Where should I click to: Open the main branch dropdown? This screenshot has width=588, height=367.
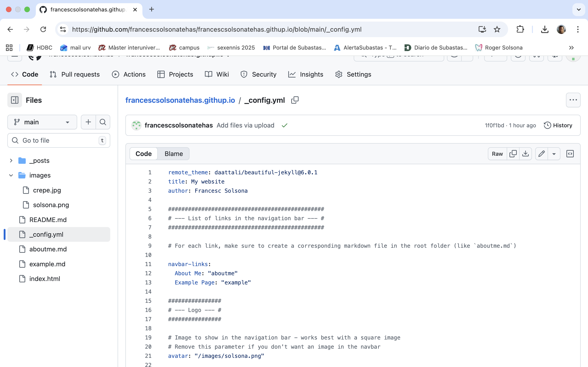pos(42,122)
